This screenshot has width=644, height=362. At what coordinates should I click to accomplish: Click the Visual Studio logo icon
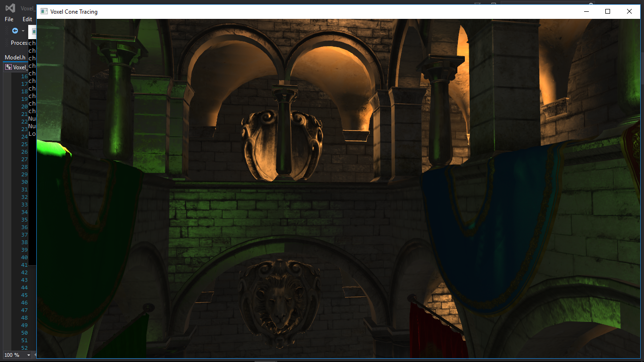coord(10,8)
